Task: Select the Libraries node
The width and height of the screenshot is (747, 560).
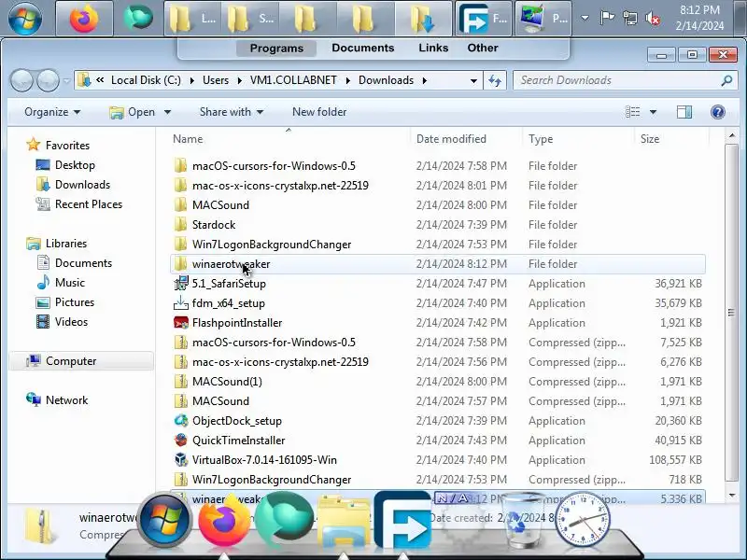Action: pyautogui.click(x=57, y=244)
